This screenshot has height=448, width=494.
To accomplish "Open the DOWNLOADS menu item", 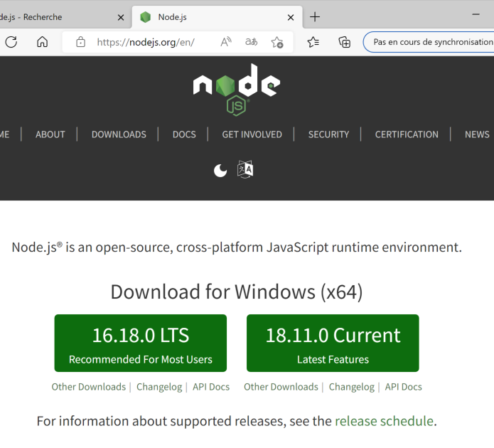I will pos(119,134).
